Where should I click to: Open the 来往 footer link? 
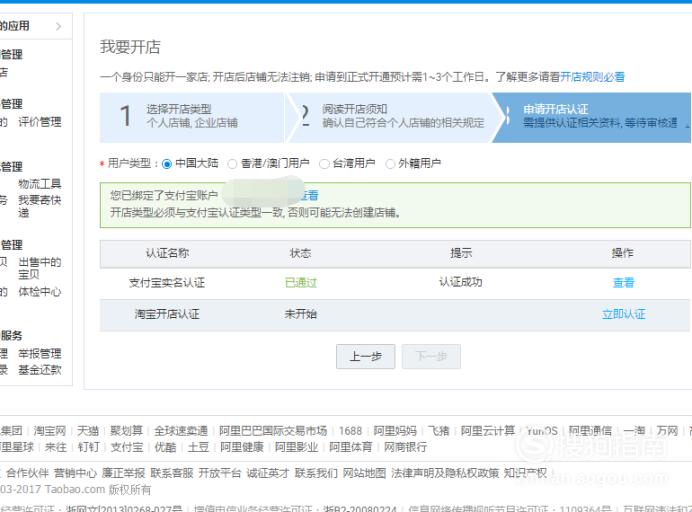[x=56, y=447]
